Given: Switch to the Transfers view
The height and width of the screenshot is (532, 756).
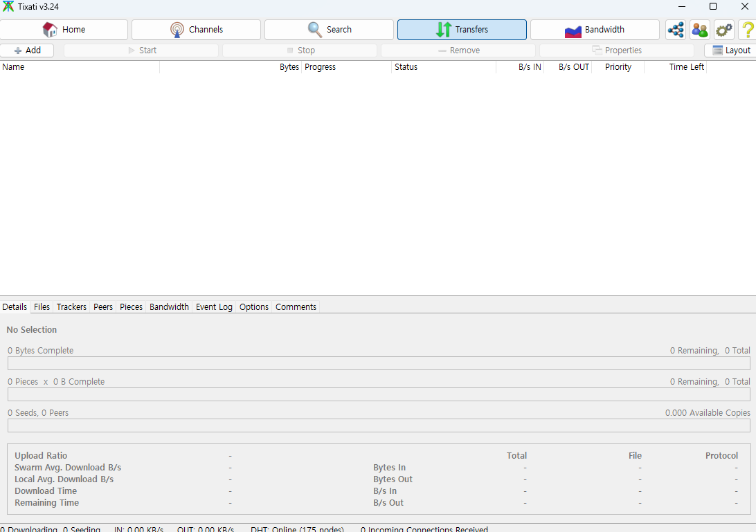Looking at the screenshot, I should [x=462, y=29].
